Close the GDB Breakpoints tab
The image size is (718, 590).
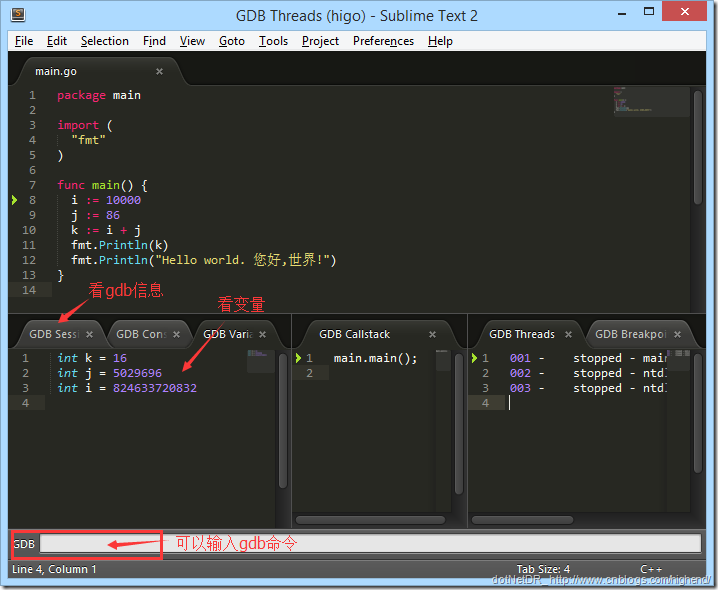pyautogui.click(x=678, y=334)
